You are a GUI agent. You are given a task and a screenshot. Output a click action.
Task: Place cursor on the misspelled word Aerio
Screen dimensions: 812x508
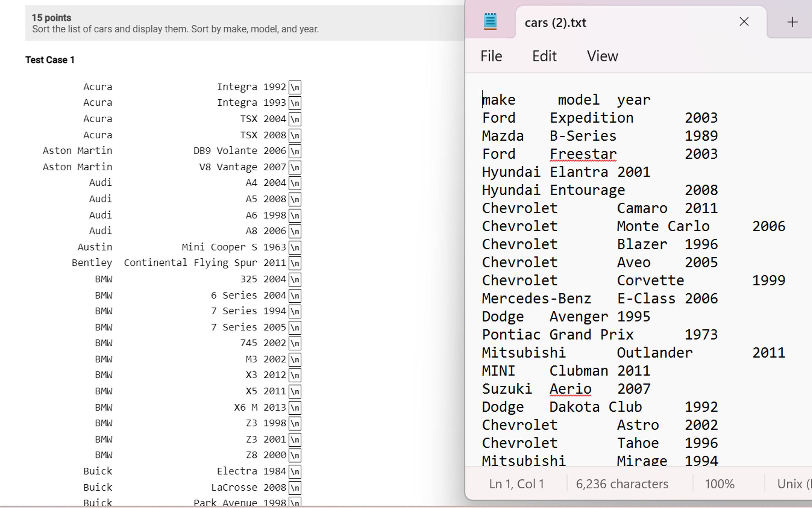pos(570,388)
